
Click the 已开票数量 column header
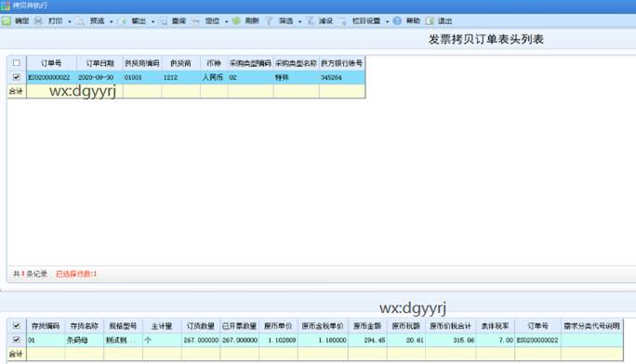tap(239, 326)
